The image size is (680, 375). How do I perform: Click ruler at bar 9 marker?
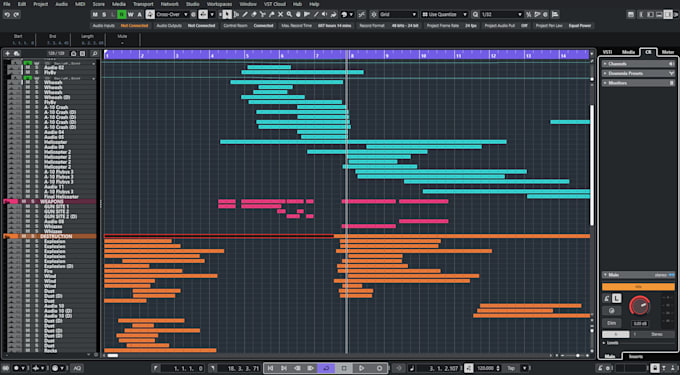(x=386, y=55)
